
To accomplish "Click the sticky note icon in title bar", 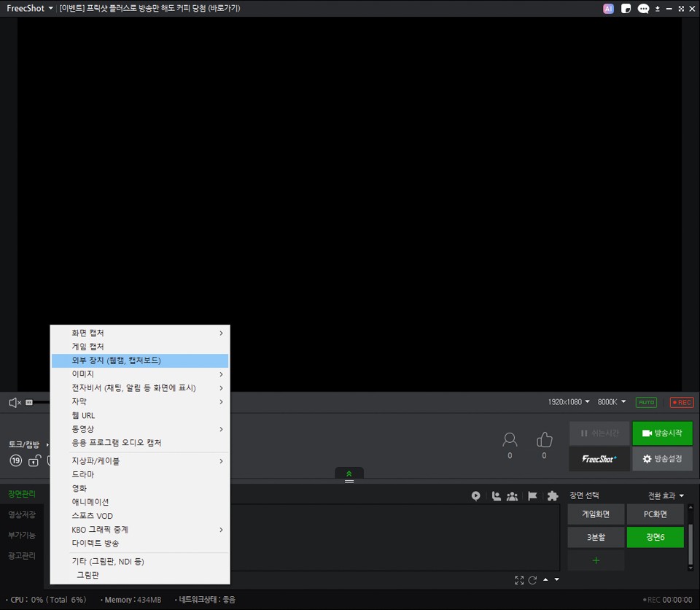I will 626,9.
